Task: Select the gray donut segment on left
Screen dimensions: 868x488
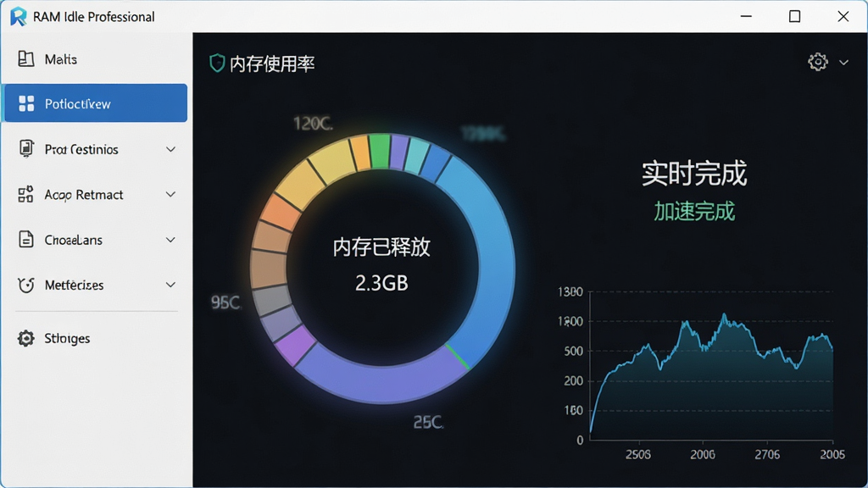Action: pyautogui.click(x=271, y=302)
